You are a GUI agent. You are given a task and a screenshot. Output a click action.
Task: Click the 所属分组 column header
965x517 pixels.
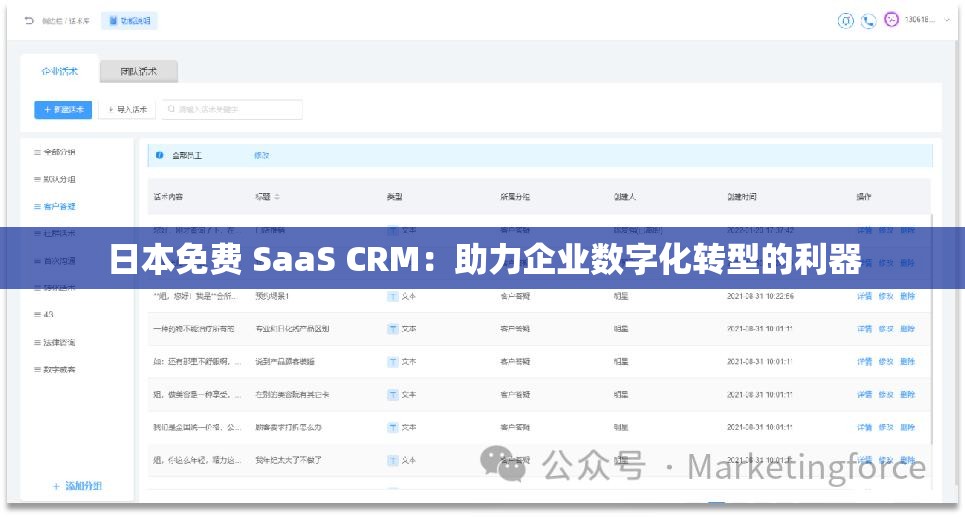tap(515, 197)
